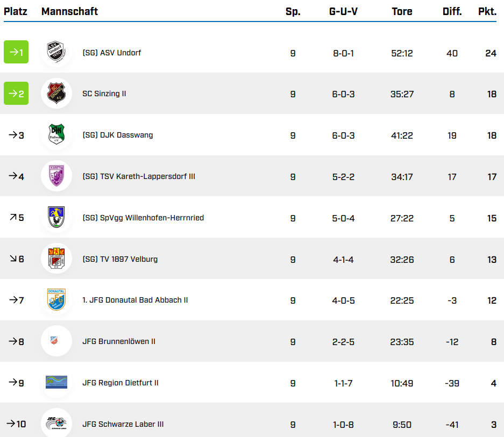Click the purple TSV Kareth-Lappersdorf crest
This screenshot has height=437, width=504.
(56, 176)
